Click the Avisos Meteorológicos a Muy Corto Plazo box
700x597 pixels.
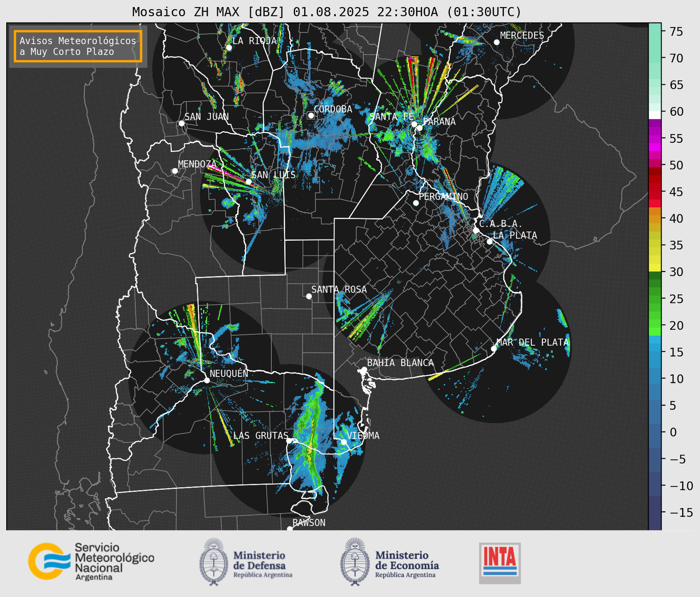(x=78, y=46)
